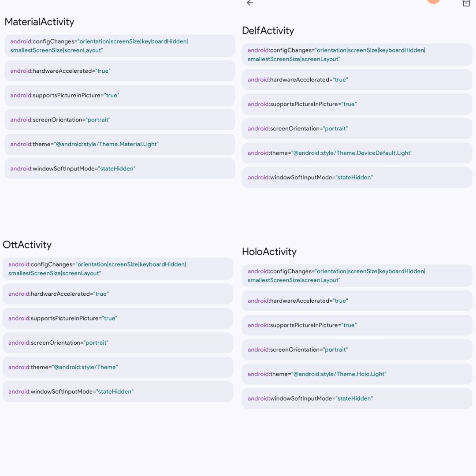The width and height of the screenshot is (476, 476).
Task: Select MaterialActivity screenOrientation row
Action: point(119,120)
